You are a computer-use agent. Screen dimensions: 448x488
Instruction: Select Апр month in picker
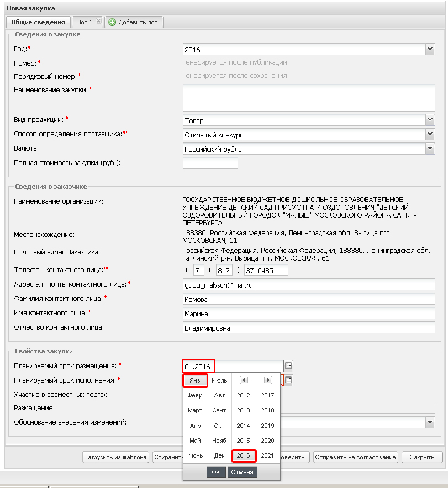[x=195, y=426]
